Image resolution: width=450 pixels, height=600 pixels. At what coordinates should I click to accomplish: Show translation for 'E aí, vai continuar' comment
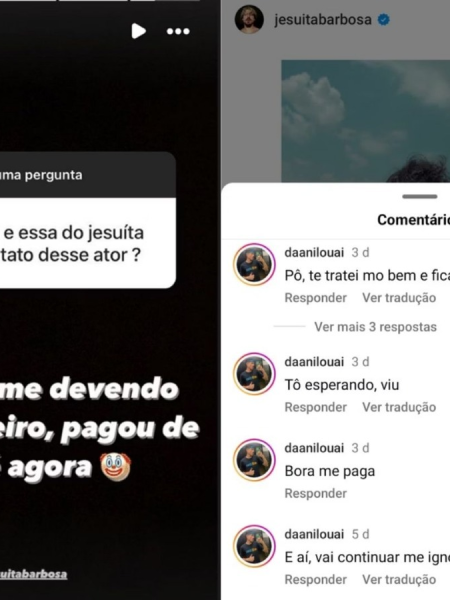pyautogui.click(x=399, y=579)
